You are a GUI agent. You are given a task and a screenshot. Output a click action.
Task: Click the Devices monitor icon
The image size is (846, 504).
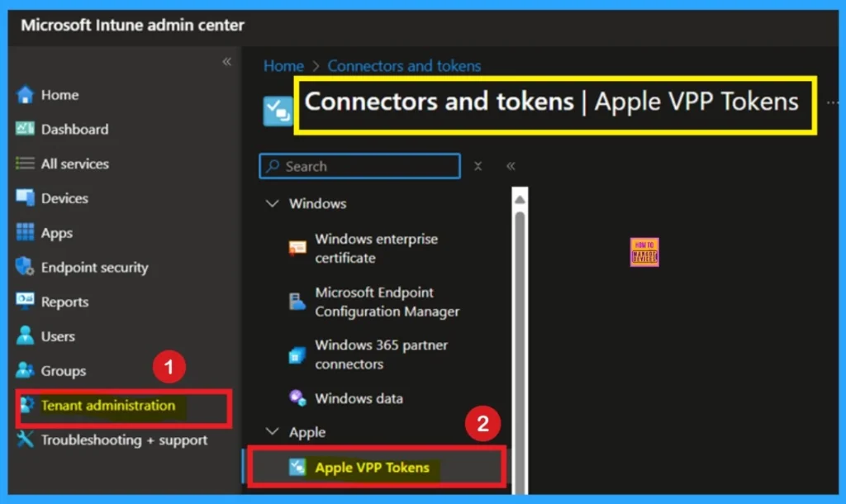coord(25,197)
